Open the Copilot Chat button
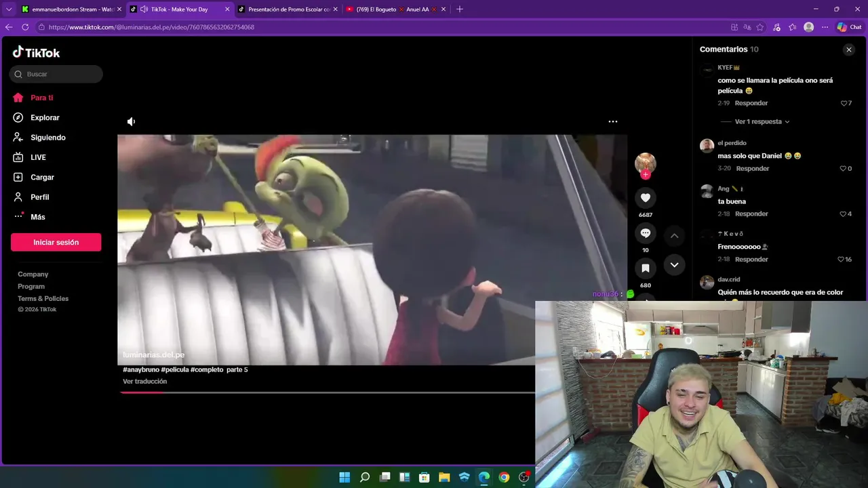 849,27
